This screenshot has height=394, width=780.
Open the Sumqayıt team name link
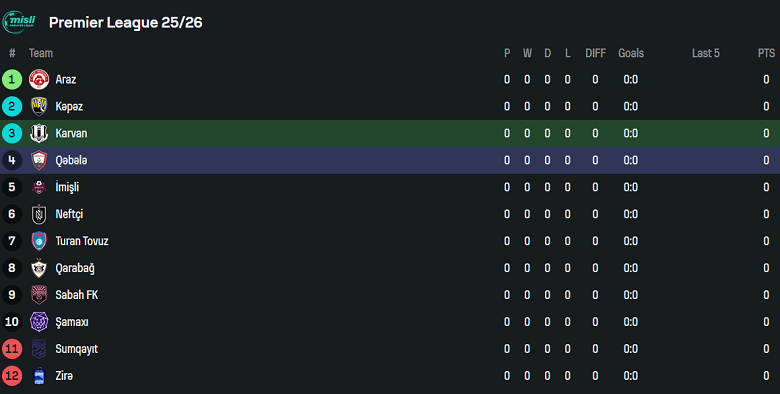pos(77,349)
